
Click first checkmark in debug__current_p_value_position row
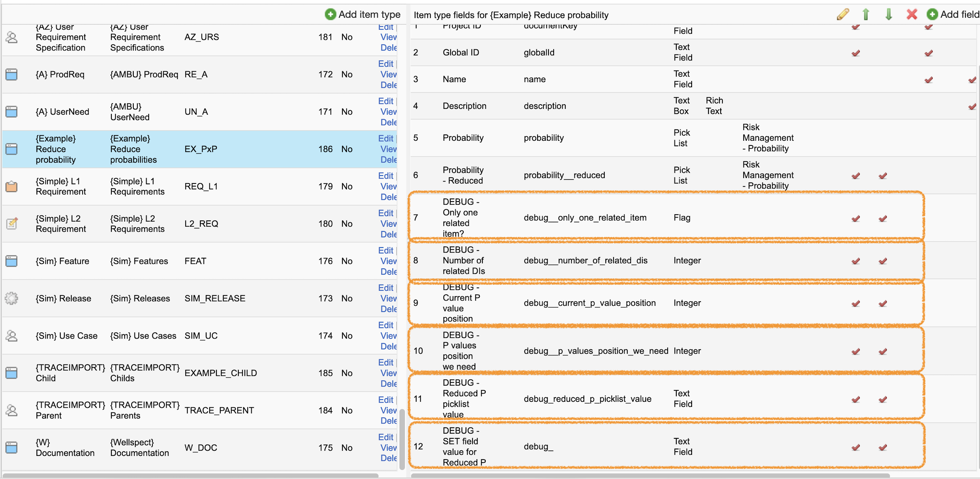(856, 303)
